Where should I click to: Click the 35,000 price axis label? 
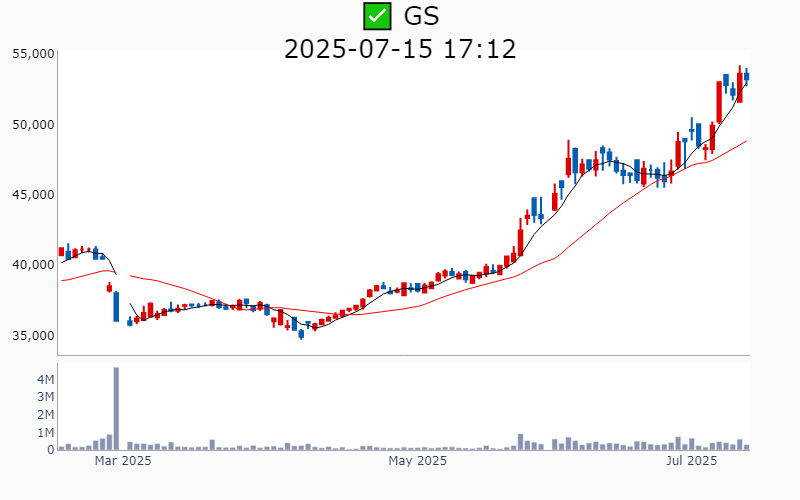pyautogui.click(x=33, y=336)
